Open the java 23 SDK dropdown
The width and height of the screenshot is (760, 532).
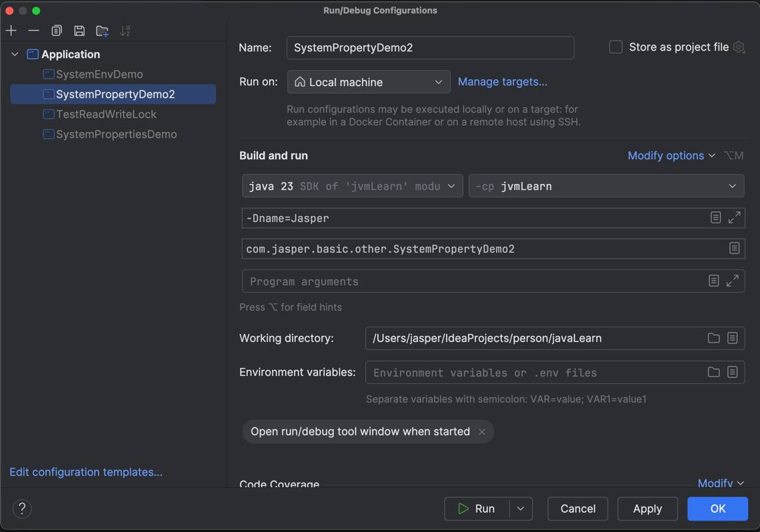[x=353, y=186]
